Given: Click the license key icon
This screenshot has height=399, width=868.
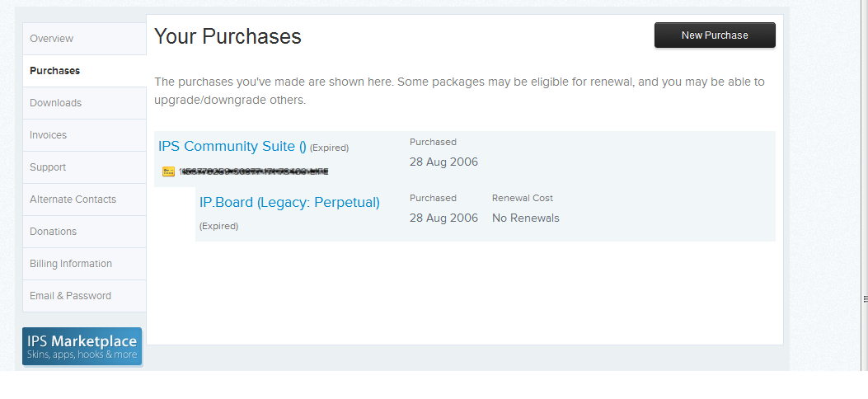Looking at the screenshot, I should point(168,171).
